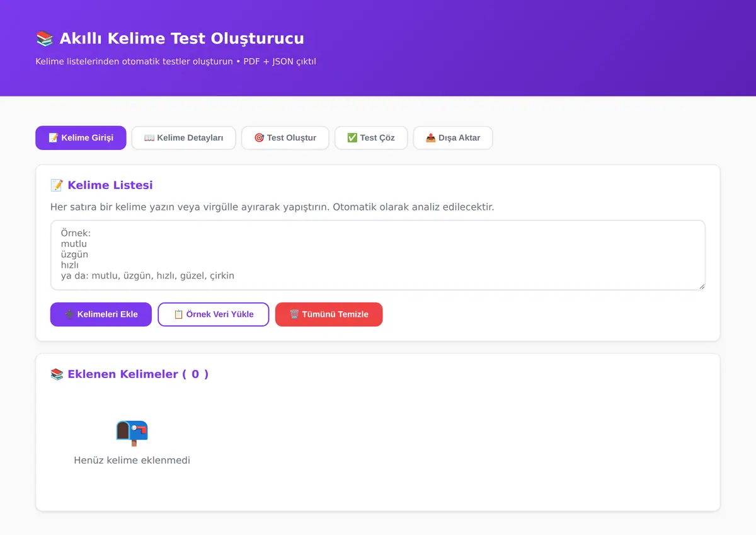Screen dimensions: 756x535
Task: Click the memo icon beside Kelime Listesi
Action: [57, 185]
